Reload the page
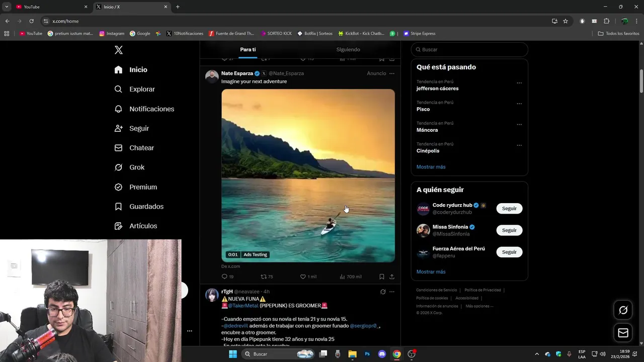The height and width of the screenshot is (362, 644). [31, 21]
